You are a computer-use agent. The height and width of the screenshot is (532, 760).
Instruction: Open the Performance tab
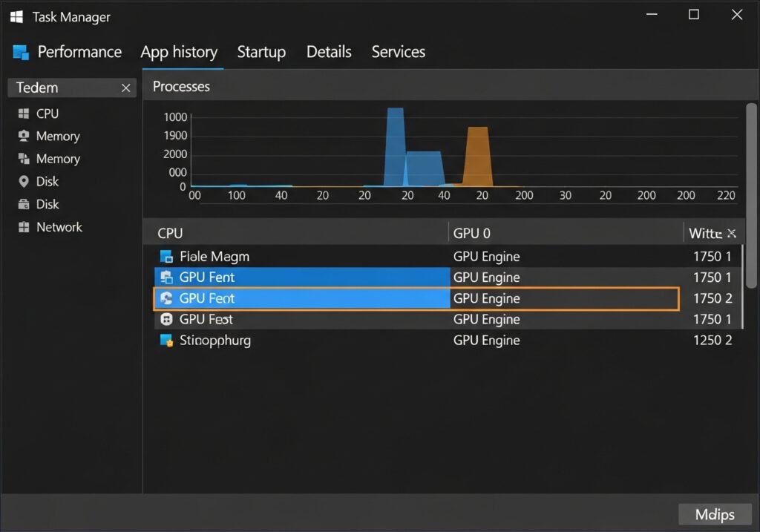79,52
